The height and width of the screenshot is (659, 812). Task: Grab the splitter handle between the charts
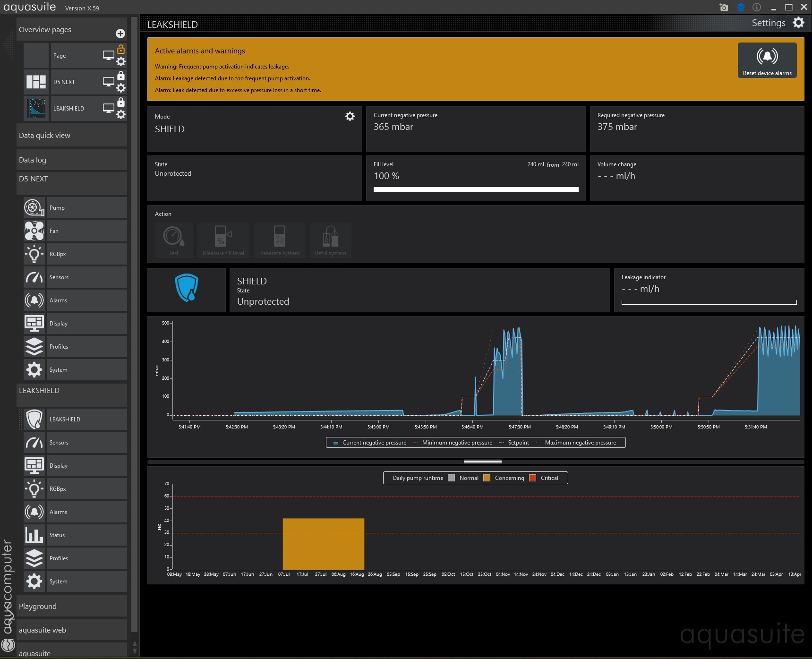point(482,462)
